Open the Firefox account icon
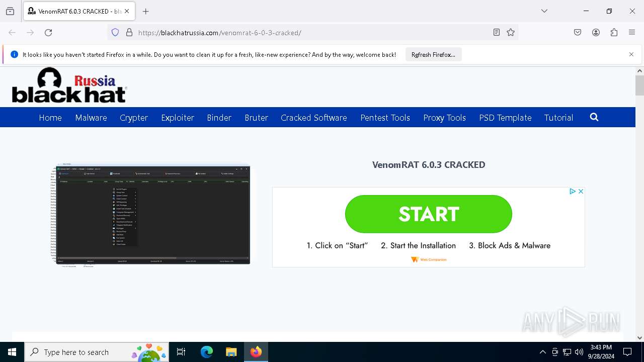Viewport: 644px width, 362px height. [596, 33]
